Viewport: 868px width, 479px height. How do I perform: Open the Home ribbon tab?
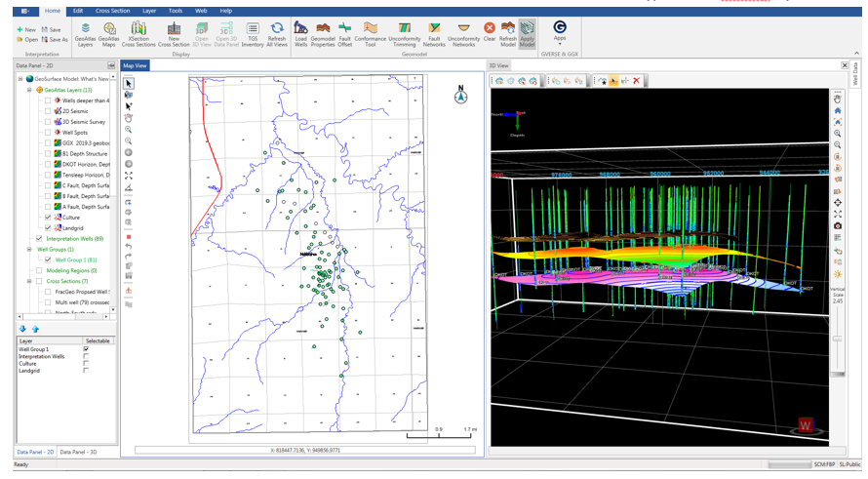[53, 11]
